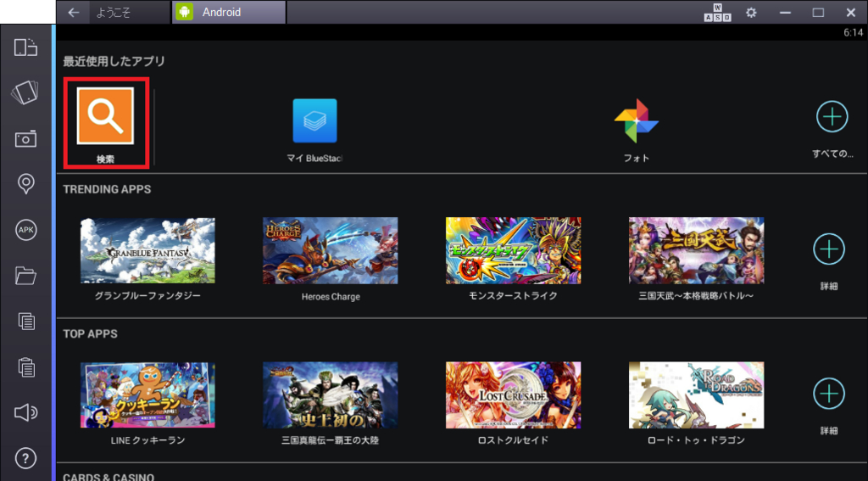Click the 最近使用したアプリ heading text
The image size is (868, 481).
coord(114,61)
